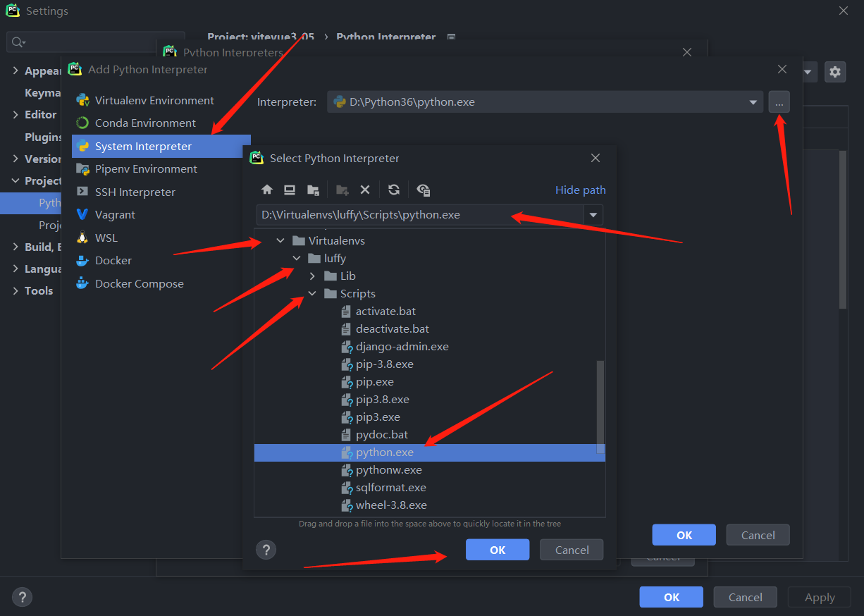Viewport: 864px width, 616px height.
Task: Jump to Desktop directory in file chooser
Action: click(x=290, y=190)
